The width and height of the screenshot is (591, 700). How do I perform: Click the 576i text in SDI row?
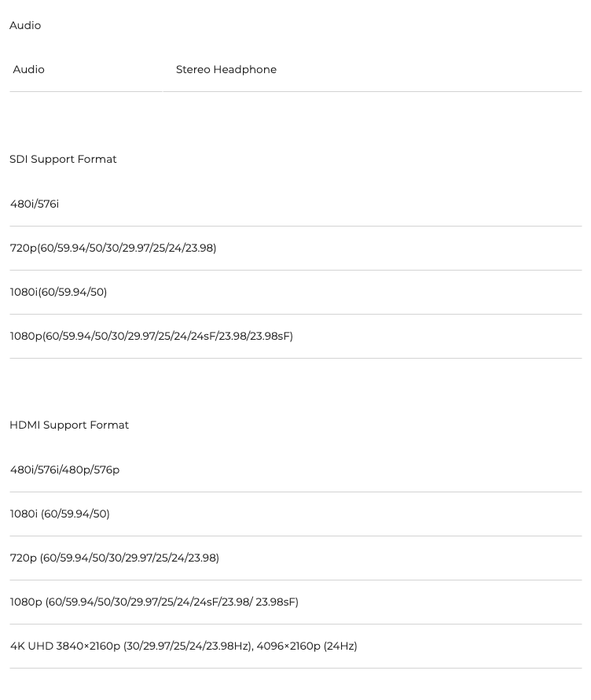[x=48, y=204]
